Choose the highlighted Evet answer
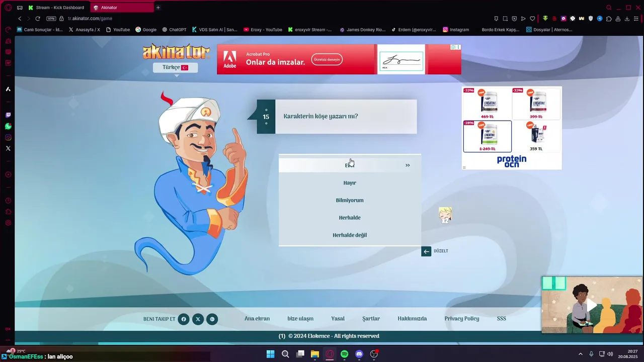The width and height of the screenshot is (644, 362). pyautogui.click(x=350, y=165)
